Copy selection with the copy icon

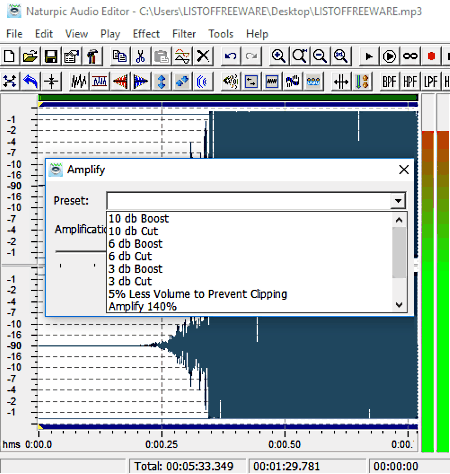[x=120, y=56]
